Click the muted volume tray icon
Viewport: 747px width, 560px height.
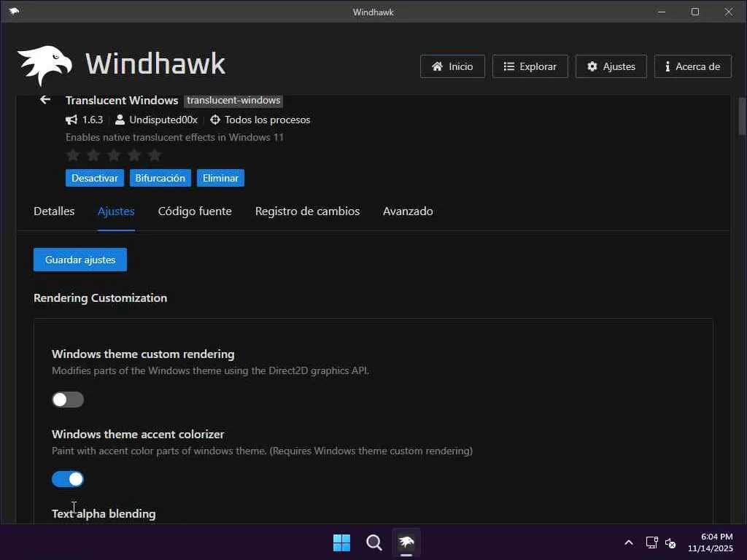pos(670,542)
